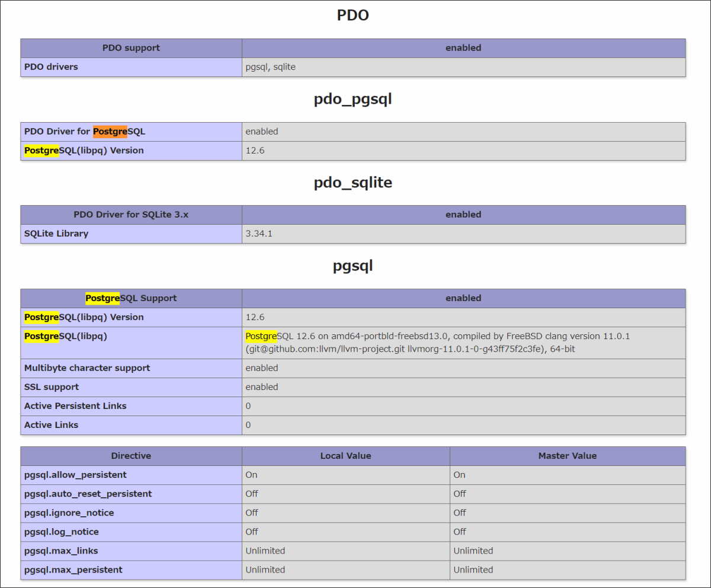Click the pdo_sqlite section heading
711x588 pixels.
point(353,183)
